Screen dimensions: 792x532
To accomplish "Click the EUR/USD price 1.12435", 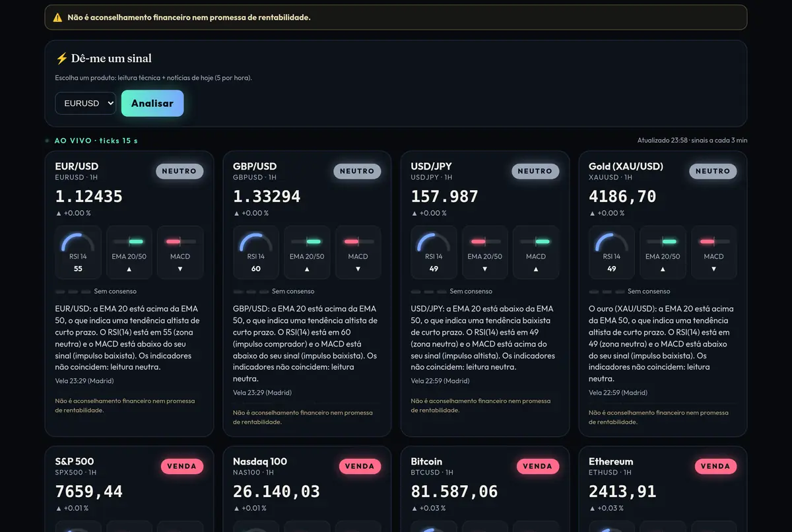I will (x=89, y=197).
